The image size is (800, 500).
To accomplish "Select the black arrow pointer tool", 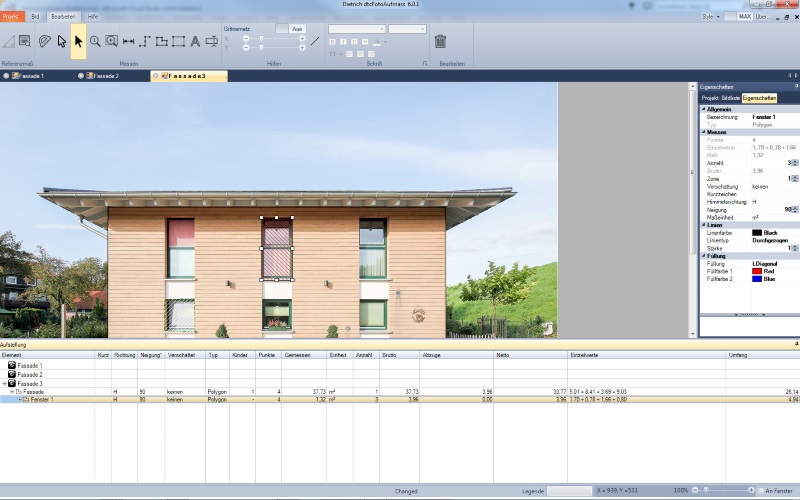I will 78,41.
